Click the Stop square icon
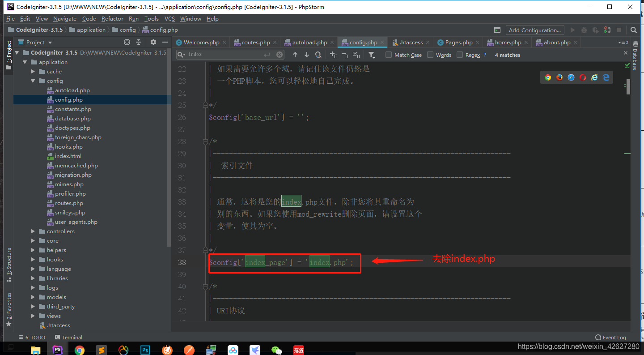 pos(619,30)
